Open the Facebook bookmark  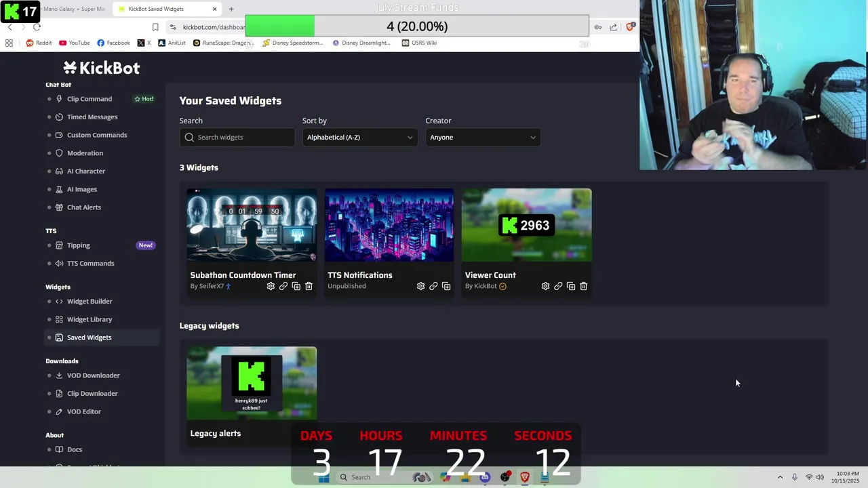click(x=113, y=43)
